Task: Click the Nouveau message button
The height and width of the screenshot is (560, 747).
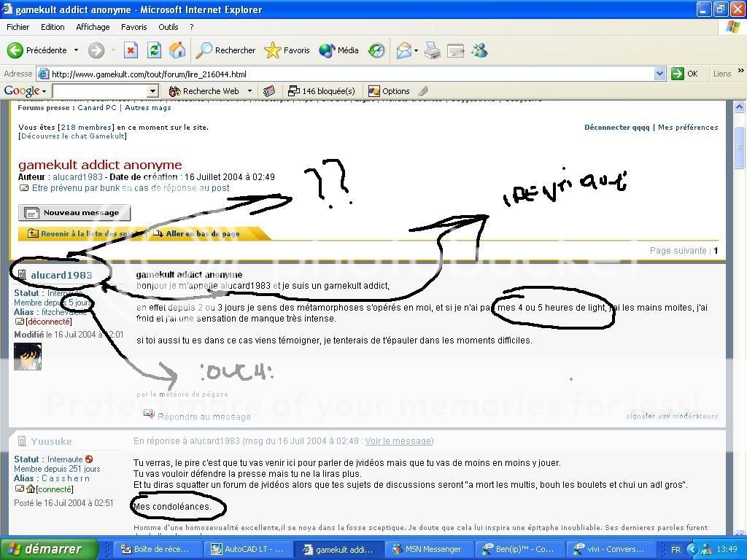Action: [74, 213]
